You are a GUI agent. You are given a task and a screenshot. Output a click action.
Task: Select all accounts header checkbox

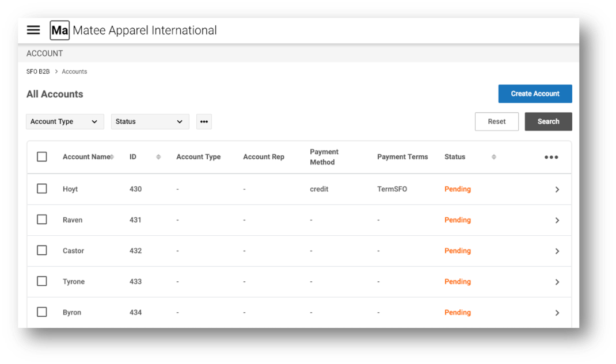(x=42, y=156)
